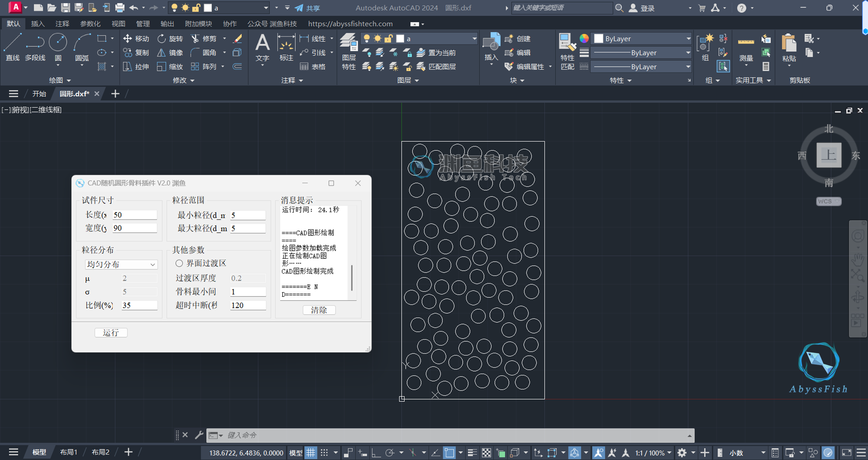Image resolution: width=868 pixels, height=460 pixels.
Task: Click the Measure (测量) tool
Action: 746,48
